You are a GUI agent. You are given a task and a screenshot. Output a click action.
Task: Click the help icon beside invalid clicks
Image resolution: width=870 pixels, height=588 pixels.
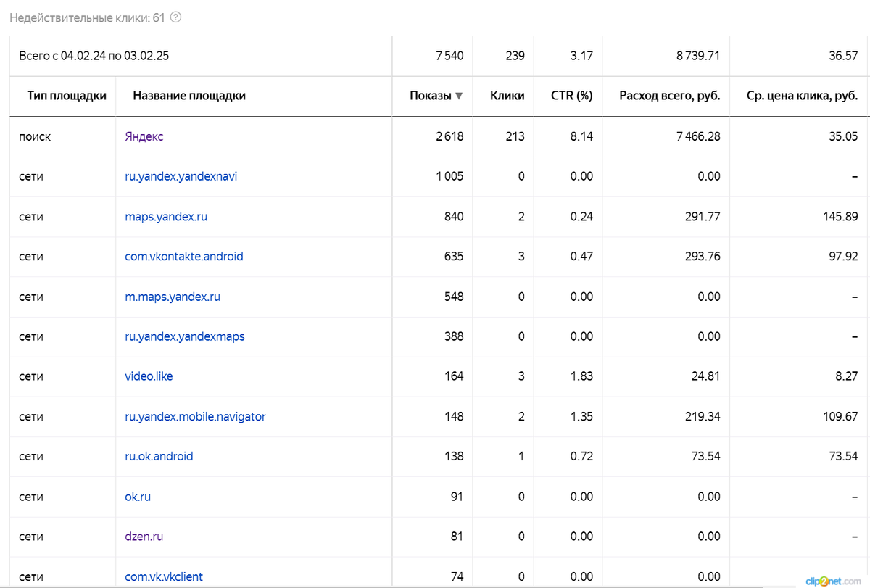[175, 17]
